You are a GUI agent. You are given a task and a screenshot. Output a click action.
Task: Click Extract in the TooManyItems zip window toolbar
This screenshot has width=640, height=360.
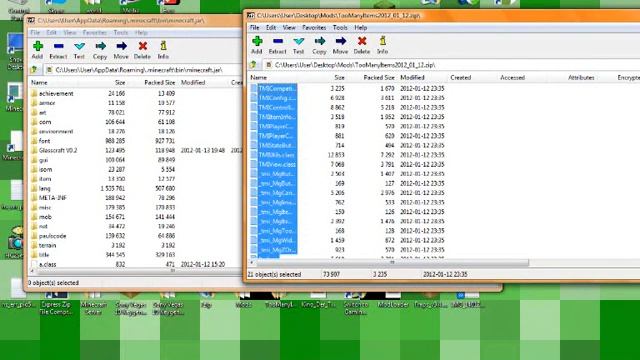[278, 45]
